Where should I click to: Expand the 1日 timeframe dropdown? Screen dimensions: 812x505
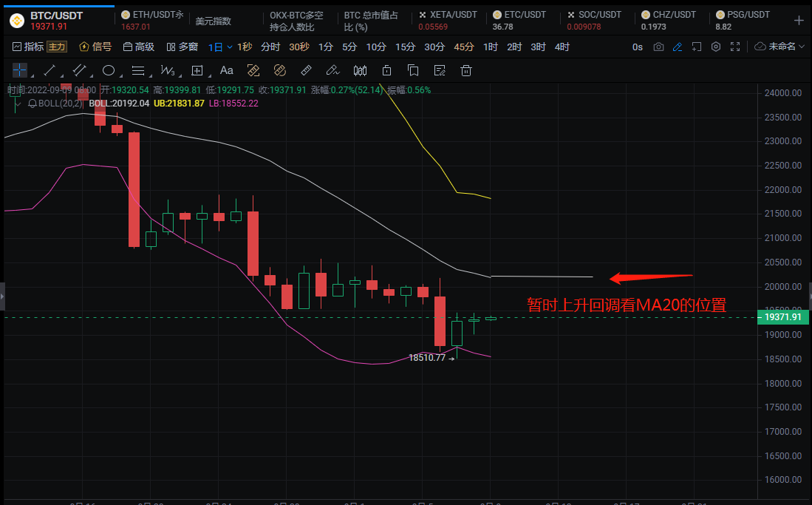(220, 47)
